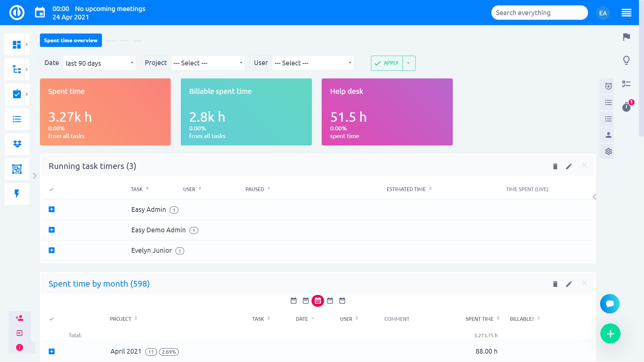The image size is (644, 362).
Task: Open the Dashboard icon in left sidebar
Action: tap(17, 44)
